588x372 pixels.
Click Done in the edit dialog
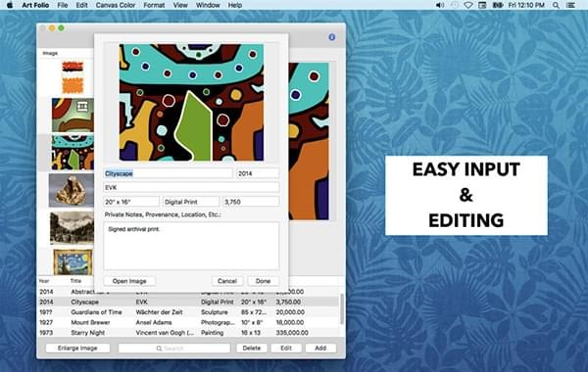263,281
